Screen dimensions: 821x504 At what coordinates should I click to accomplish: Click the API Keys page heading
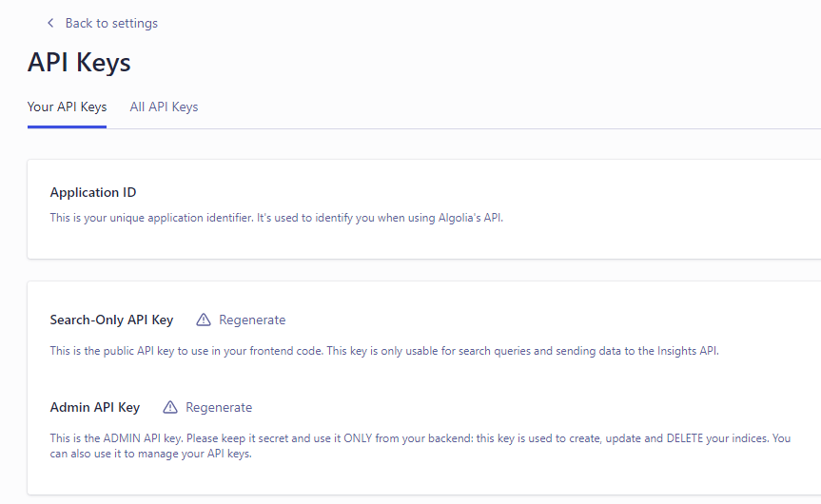(79, 63)
